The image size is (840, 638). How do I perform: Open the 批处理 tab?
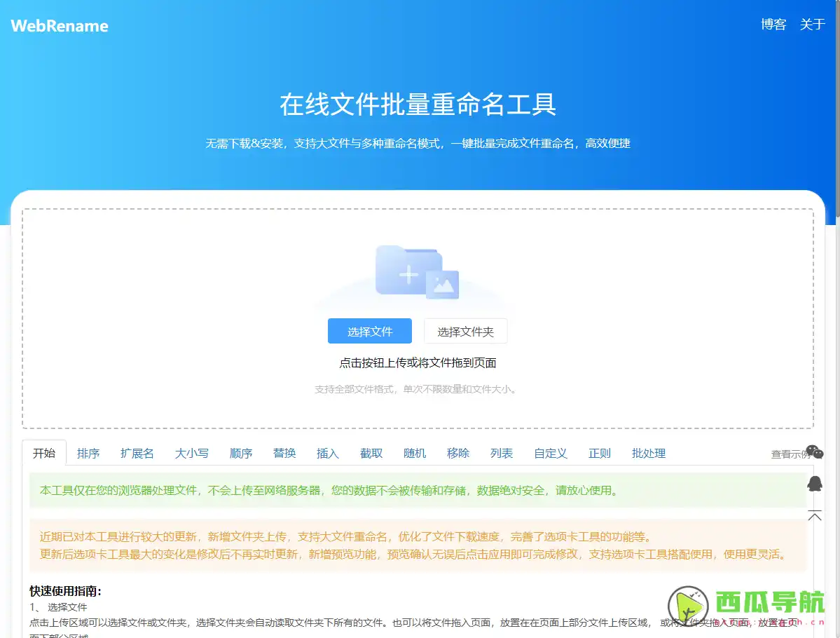click(648, 453)
